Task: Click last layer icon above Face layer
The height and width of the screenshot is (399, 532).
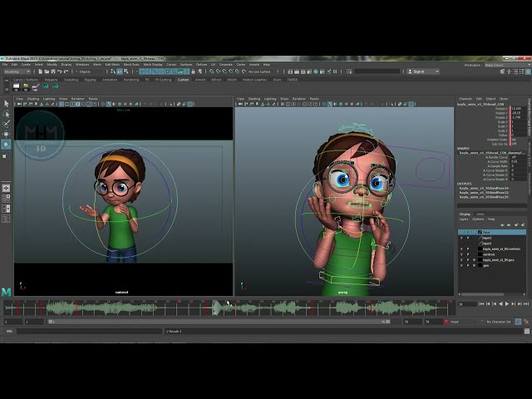Action: click(x=523, y=225)
